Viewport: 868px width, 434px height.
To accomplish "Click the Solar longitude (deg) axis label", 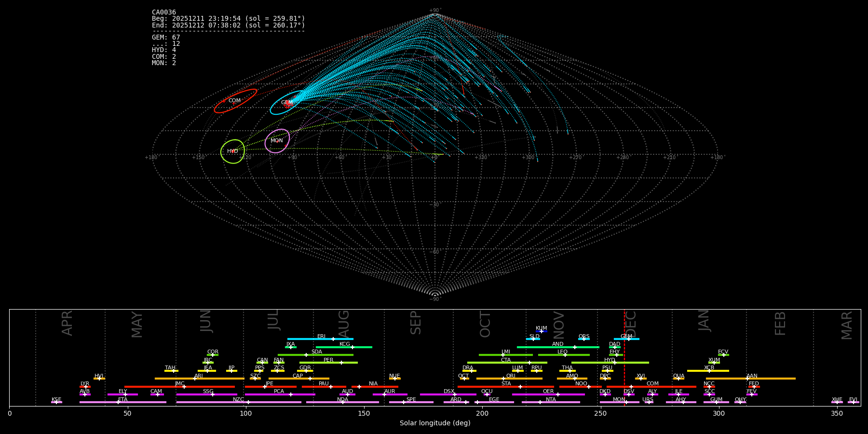I will point(435,423).
